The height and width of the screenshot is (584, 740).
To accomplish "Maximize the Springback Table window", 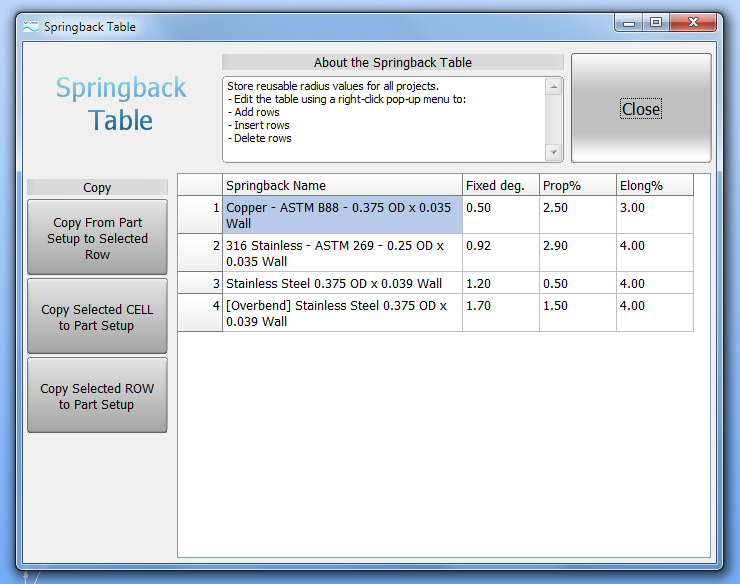I will 656,22.
